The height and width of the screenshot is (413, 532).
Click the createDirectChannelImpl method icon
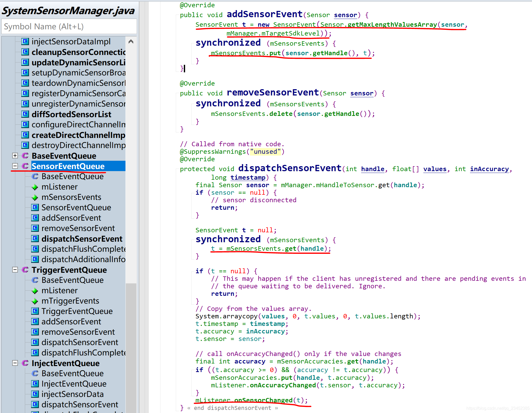click(25, 135)
